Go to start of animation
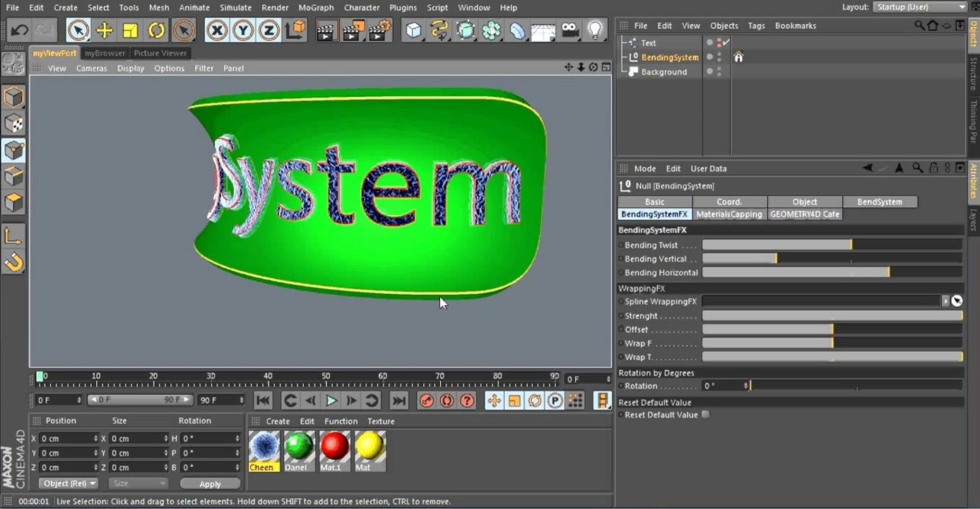980x509 pixels. click(x=263, y=401)
